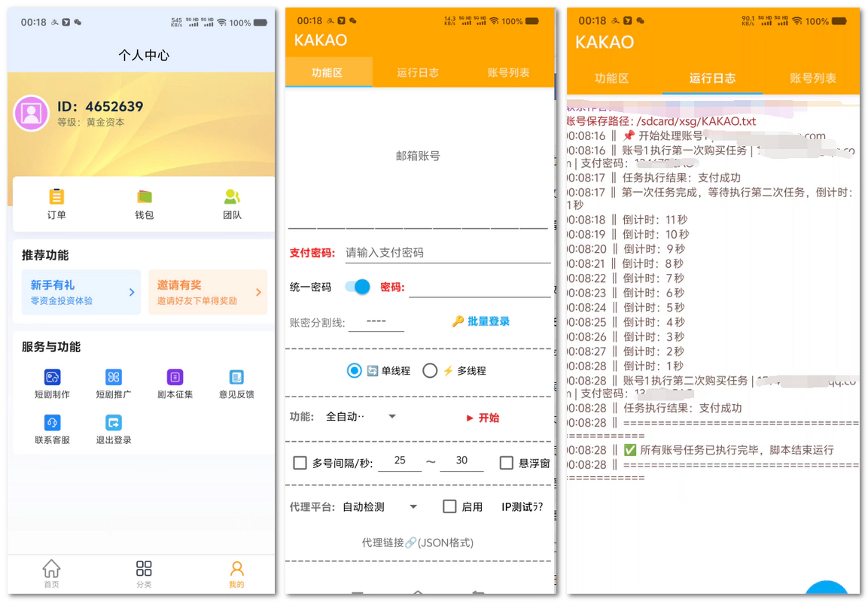Tap the 退出登录 logout icon
Image resolution: width=868 pixels, height=602 pixels.
point(114,423)
